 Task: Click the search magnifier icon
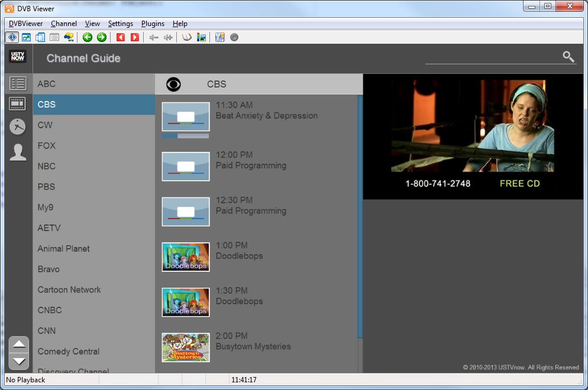(x=568, y=57)
